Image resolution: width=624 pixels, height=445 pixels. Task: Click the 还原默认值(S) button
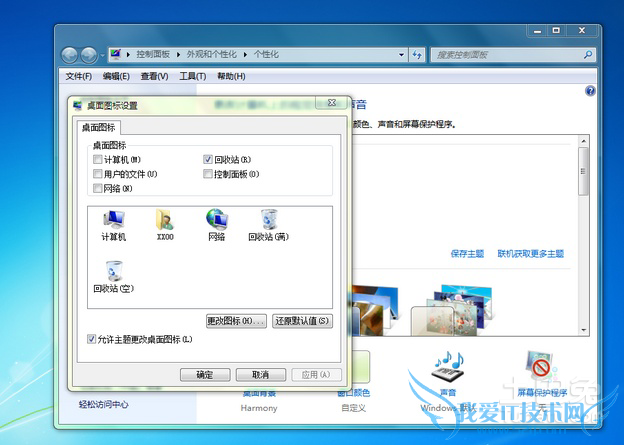[x=302, y=321]
